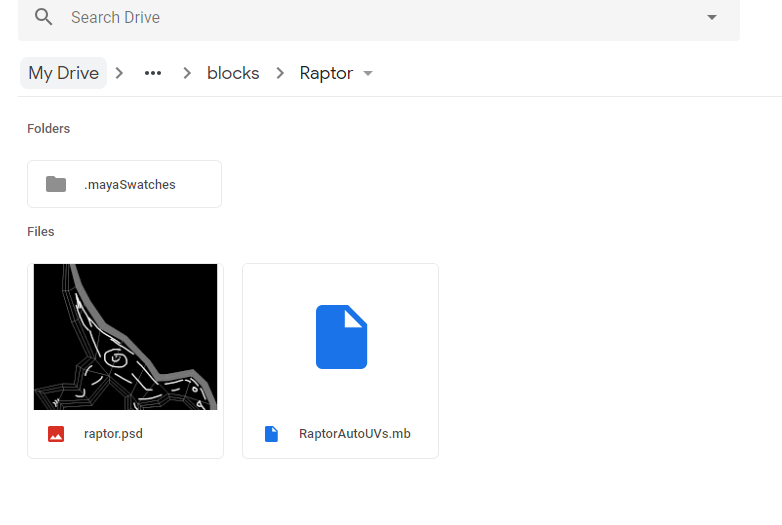
Task: Go to My Drive breadcrumb
Action: [63, 73]
